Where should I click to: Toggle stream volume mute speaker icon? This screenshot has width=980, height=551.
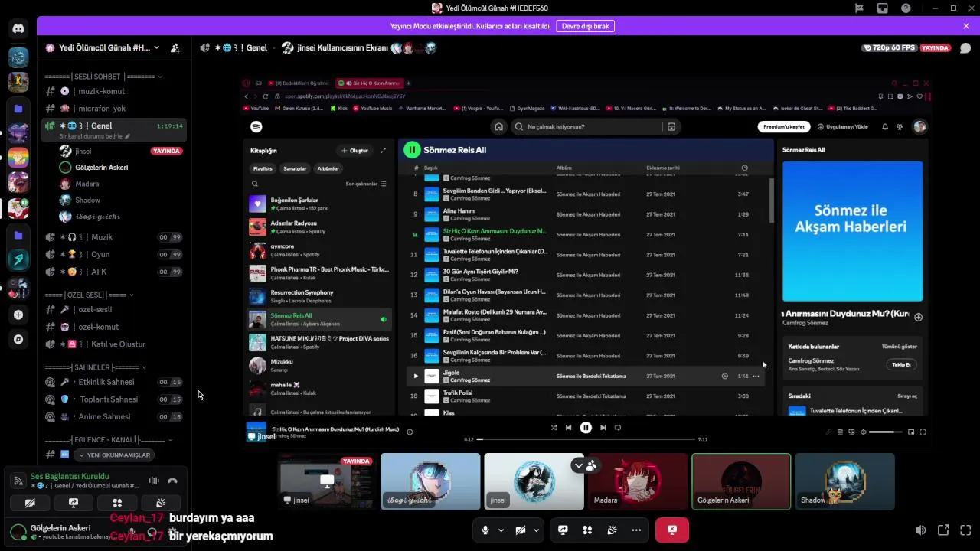click(921, 530)
